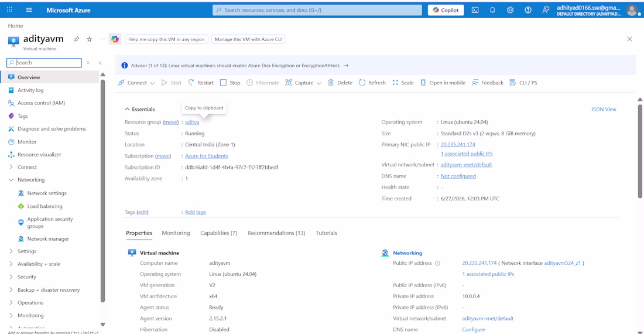Viewport: 644px width, 334px height.
Task: Click the Copilot button in the header
Action: tap(446, 10)
